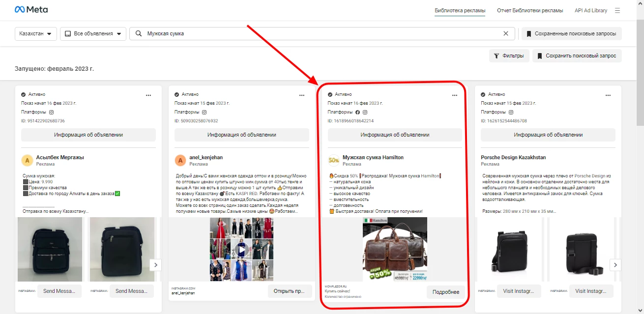Open Информация об объявлении for Porsche Design ad

click(x=548, y=135)
